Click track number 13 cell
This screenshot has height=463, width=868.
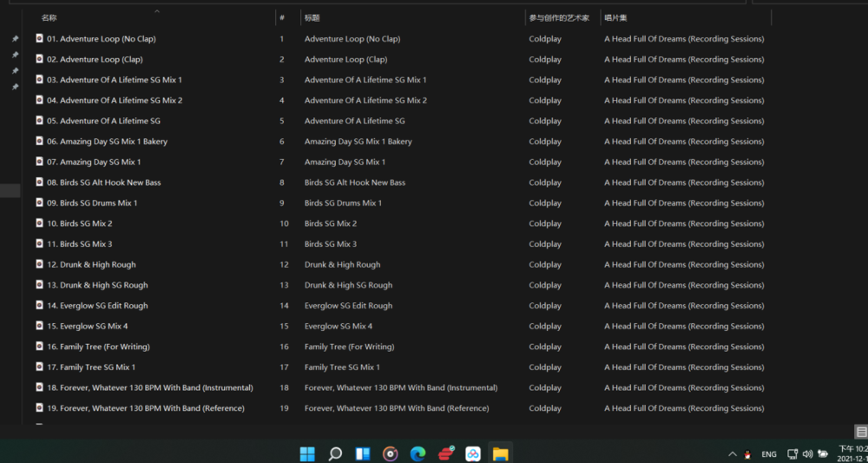click(x=284, y=285)
